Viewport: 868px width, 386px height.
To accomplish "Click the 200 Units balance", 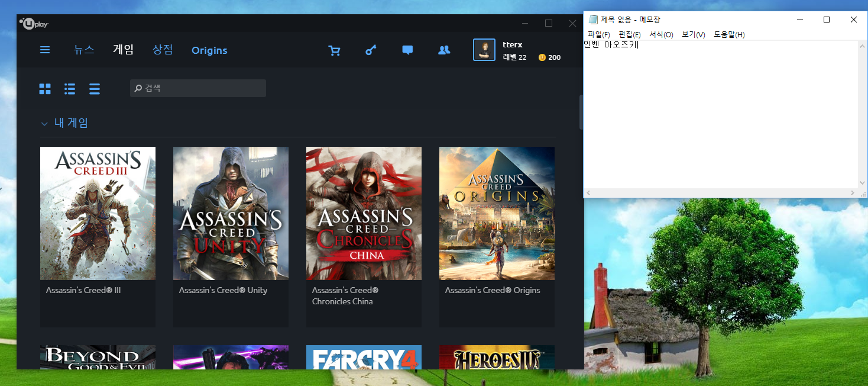I will click(x=554, y=57).
